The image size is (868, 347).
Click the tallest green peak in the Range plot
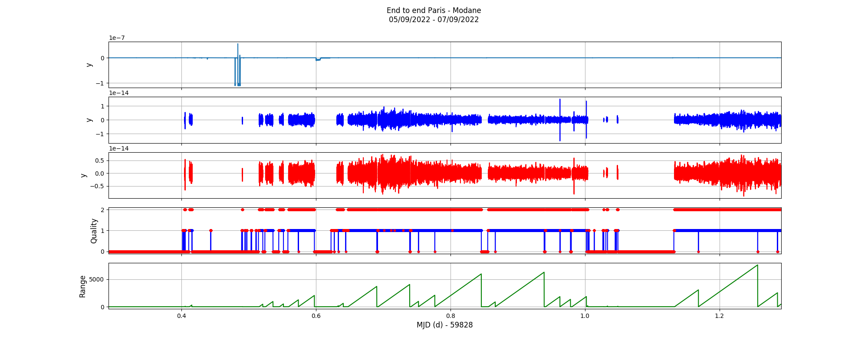(757, 265)
